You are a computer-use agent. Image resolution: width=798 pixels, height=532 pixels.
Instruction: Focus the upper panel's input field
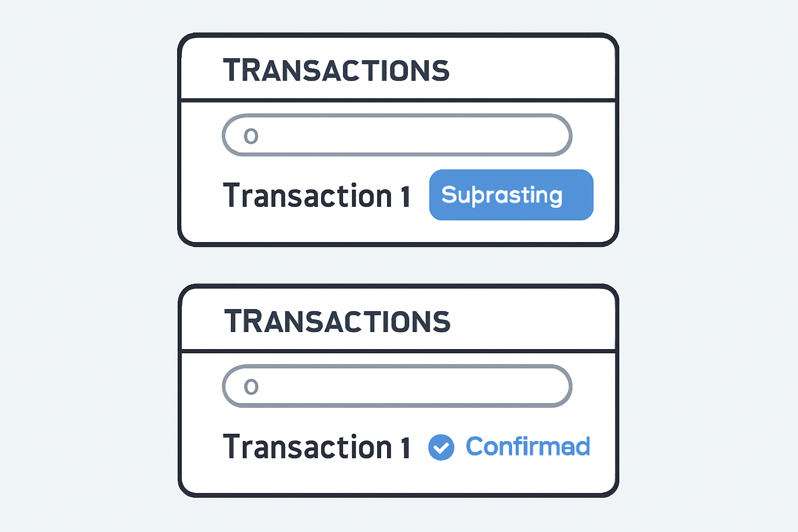point(397,135)
